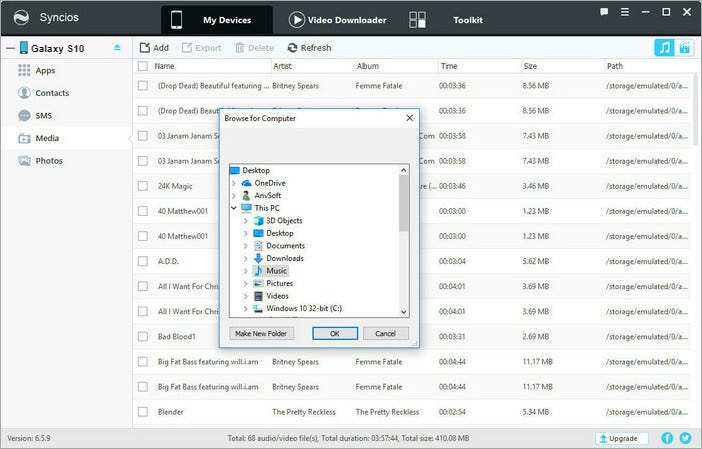Image resolution: width=702 pixels, height=449 pixels.
Task: Check first 03 Janam Janam checkbox
Action: (143, 136)
